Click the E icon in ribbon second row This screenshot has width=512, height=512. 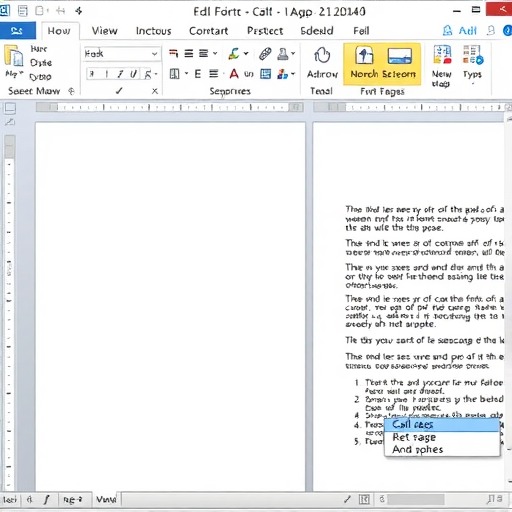[x=198, y=74]
